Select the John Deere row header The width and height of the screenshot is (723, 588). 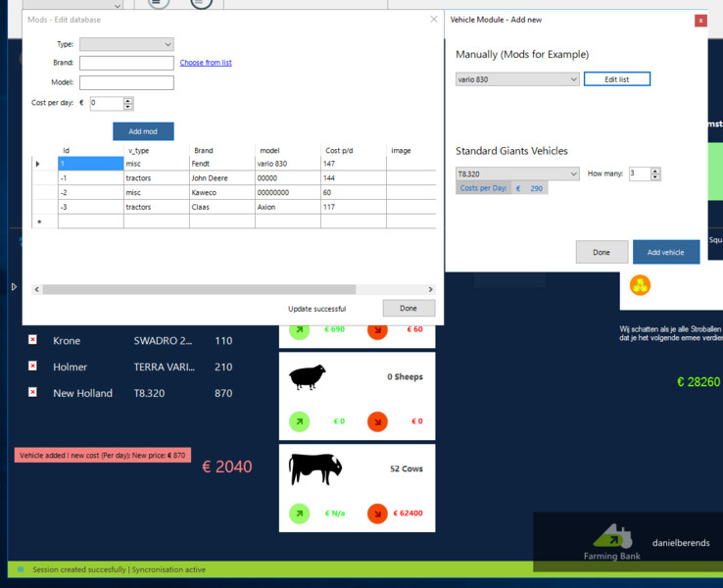39,178
